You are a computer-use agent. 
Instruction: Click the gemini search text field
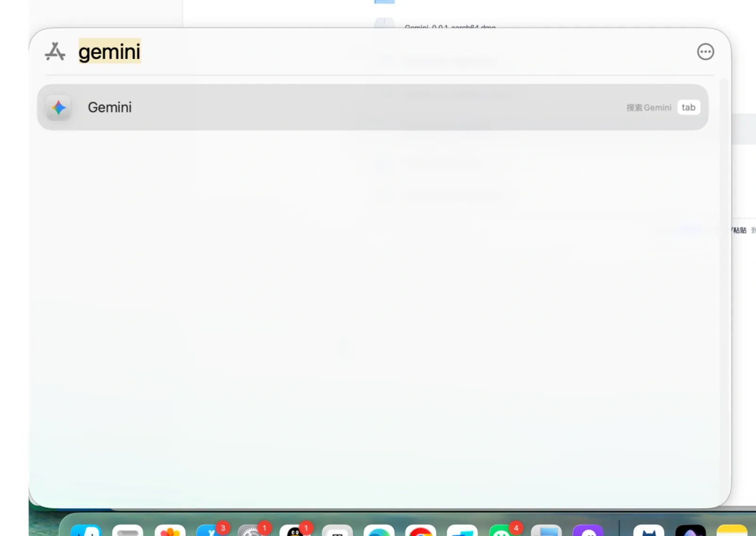pyautogui.click(x=109, y=51)
